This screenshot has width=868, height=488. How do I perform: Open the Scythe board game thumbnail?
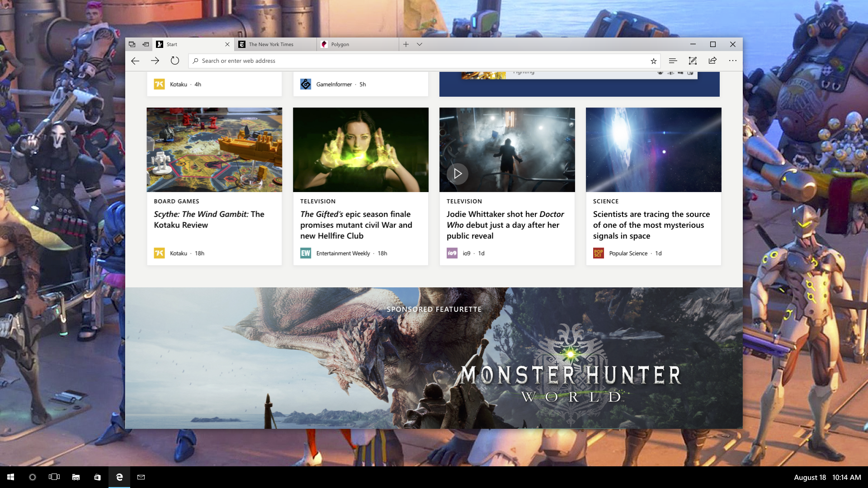[214, 150]
